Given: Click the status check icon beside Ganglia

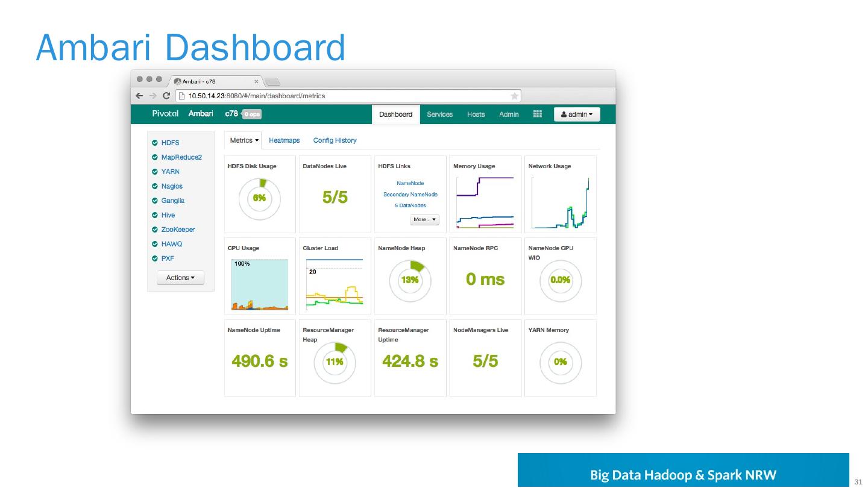Looking at the screenshot, I should pyautogui.click(x=155, y=201).
